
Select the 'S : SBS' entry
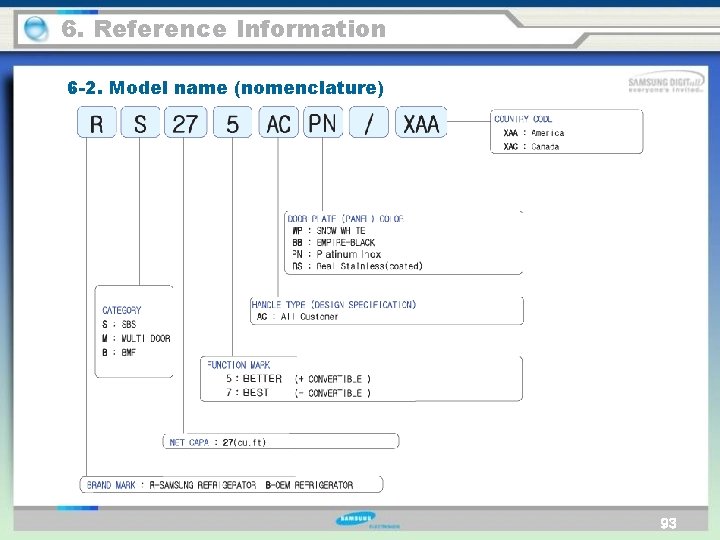[x=119, y=324]
